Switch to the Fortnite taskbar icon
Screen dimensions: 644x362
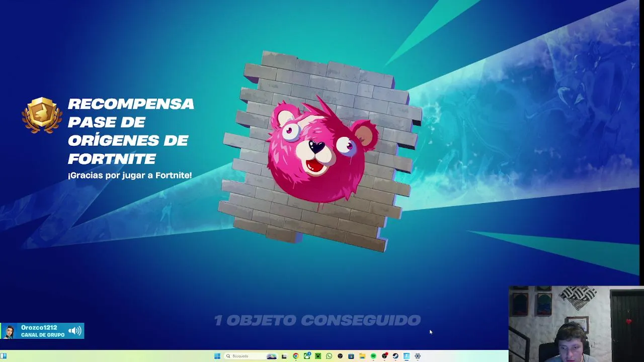point(407,356)
